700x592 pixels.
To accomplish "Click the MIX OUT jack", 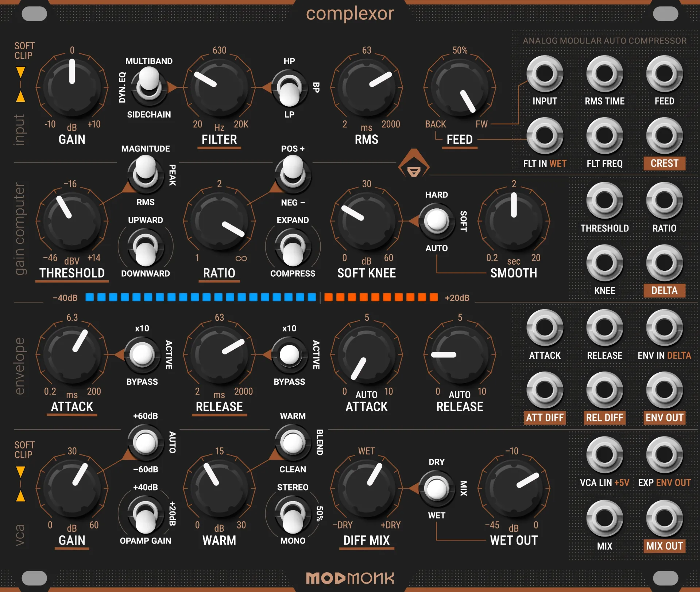I will (x=664, y=518).
